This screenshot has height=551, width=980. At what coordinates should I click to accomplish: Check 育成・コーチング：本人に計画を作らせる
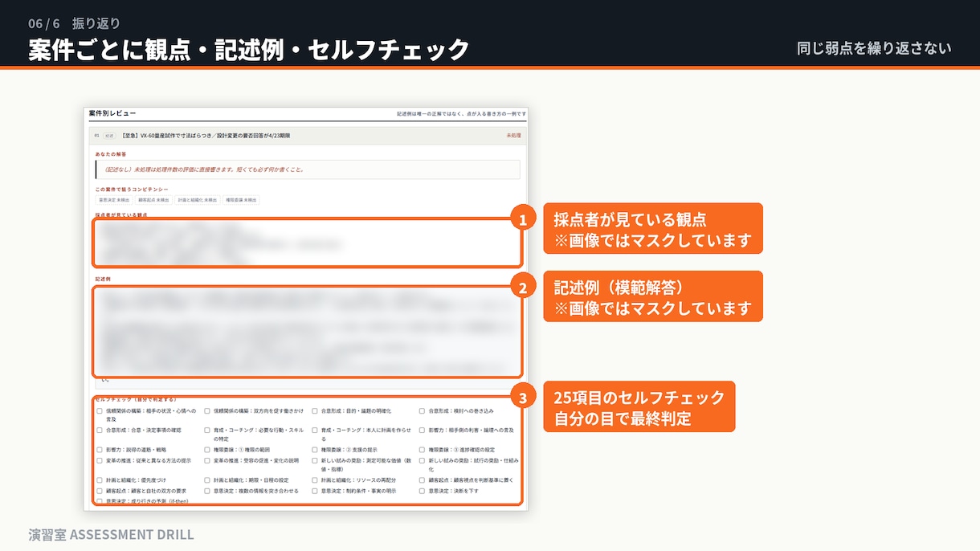[315, 431]
